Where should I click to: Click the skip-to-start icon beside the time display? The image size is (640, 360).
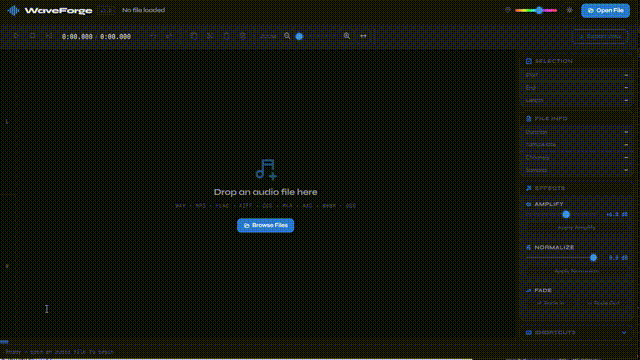point(49,36)
